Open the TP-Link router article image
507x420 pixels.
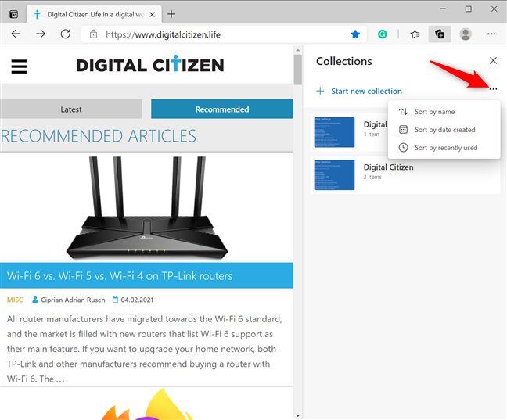(147, 207)
